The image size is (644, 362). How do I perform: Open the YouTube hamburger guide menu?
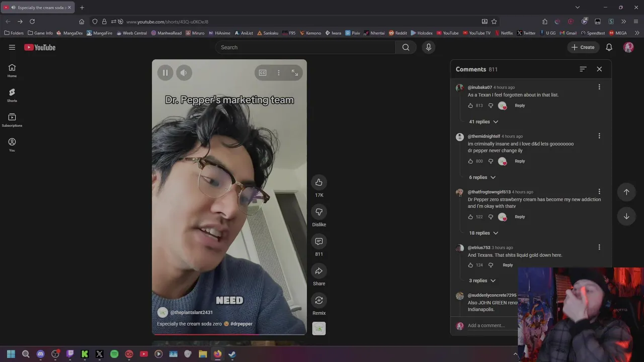pos(12,47)
